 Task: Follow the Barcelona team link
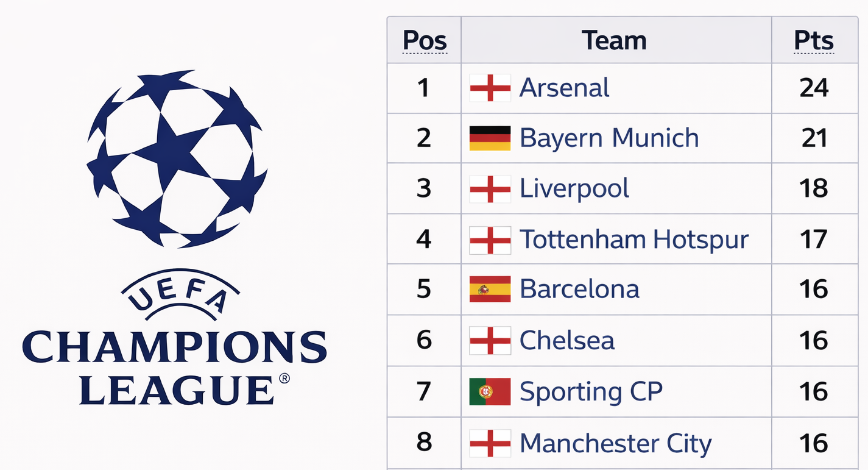[579, 289]
